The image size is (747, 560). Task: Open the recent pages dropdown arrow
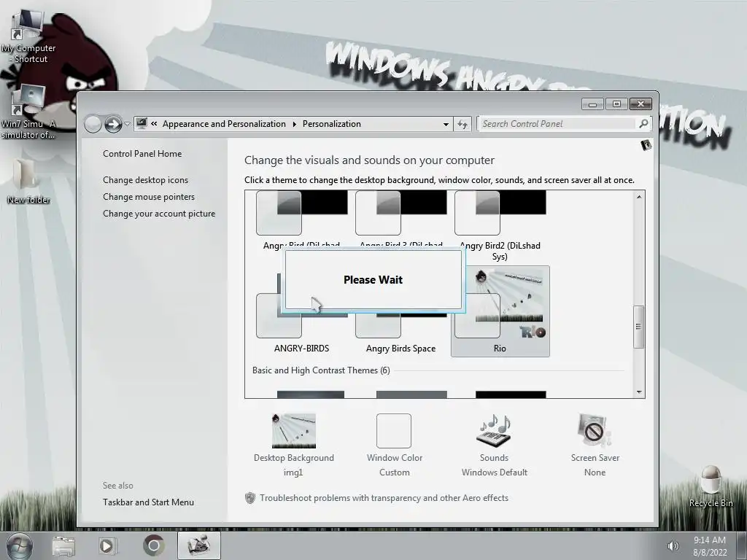coord(127,124)
